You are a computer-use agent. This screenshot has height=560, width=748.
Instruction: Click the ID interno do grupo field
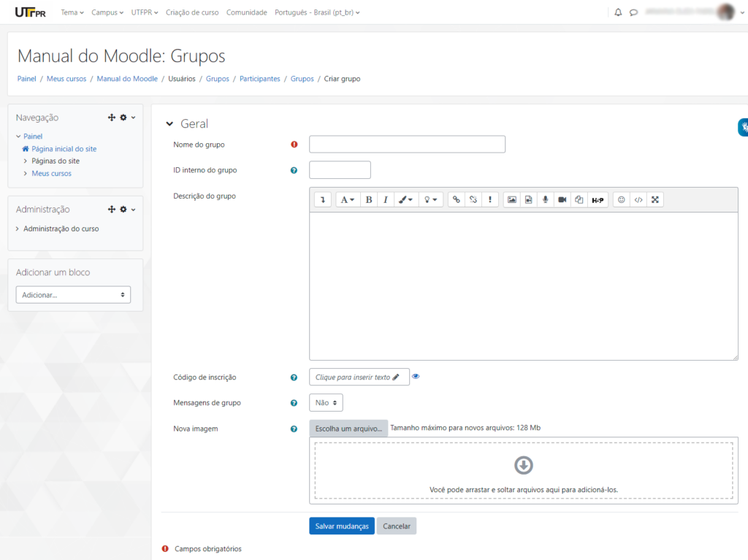point(340,170)
